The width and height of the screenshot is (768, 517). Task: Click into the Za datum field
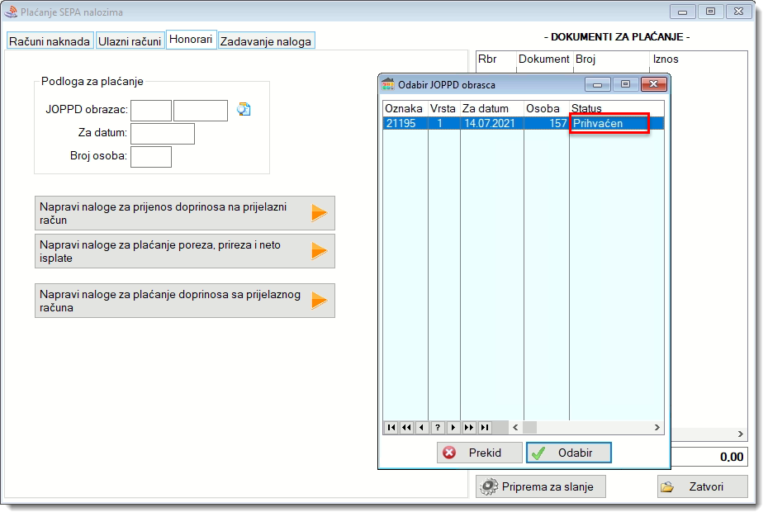[x=162, y=134]
